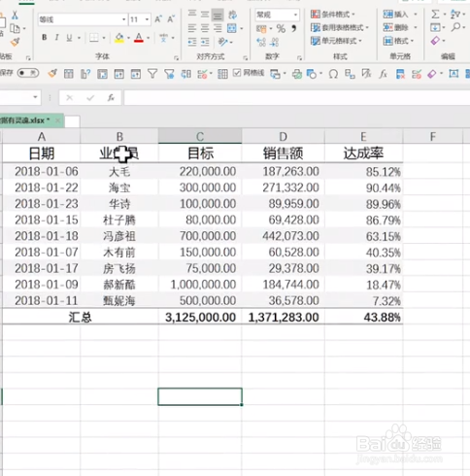The image size is (470, 476).
Task: Click the Find magnifier icon
Action: (456, 27)
